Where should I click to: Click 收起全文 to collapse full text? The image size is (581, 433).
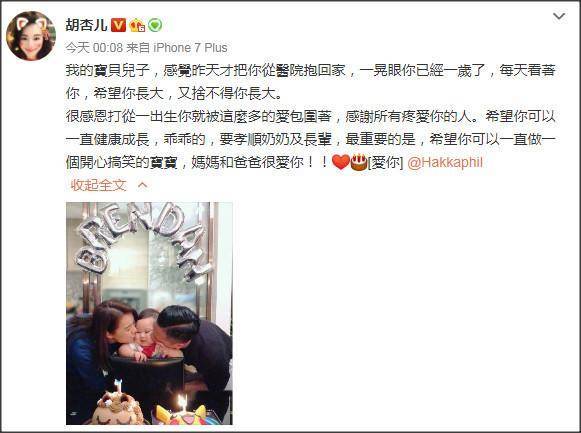click(x=99, y=185)
